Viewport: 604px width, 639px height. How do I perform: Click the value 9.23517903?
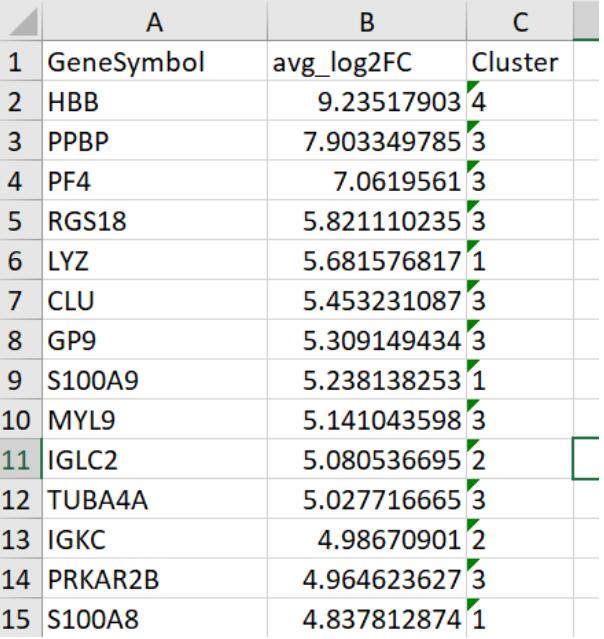[x=369, y=101]
